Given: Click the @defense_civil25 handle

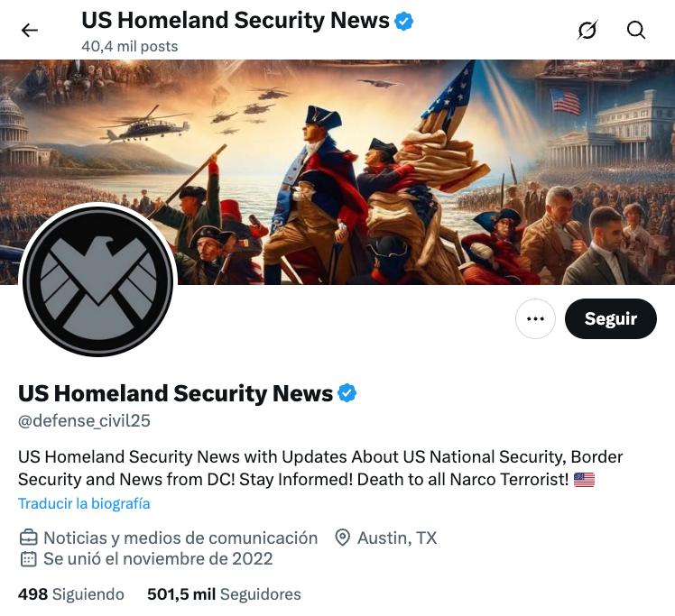Looking at the screenshot, I should point(84,420).
